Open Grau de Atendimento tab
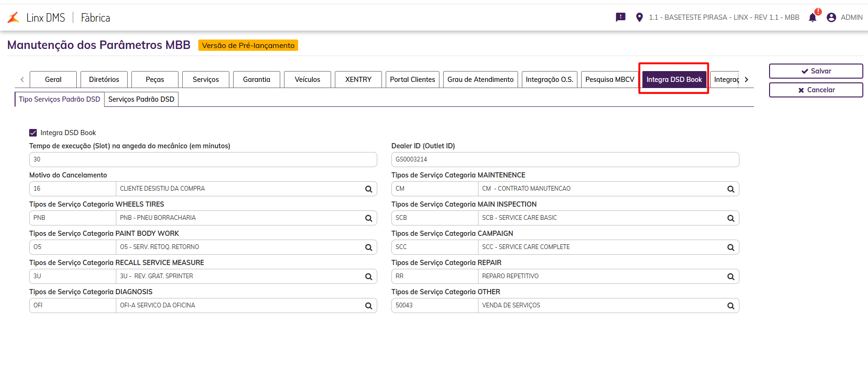 [480, 80]
